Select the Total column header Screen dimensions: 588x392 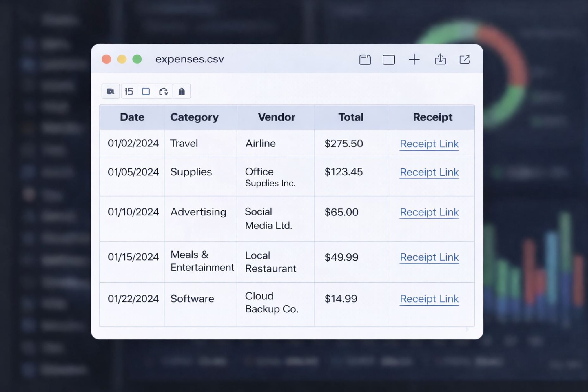350,117
